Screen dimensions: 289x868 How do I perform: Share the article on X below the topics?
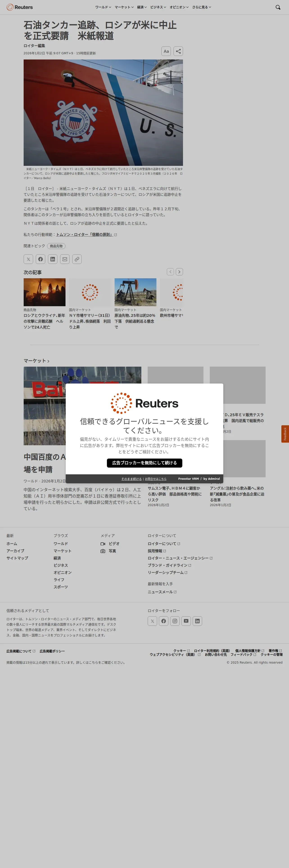tap(28, 259)
